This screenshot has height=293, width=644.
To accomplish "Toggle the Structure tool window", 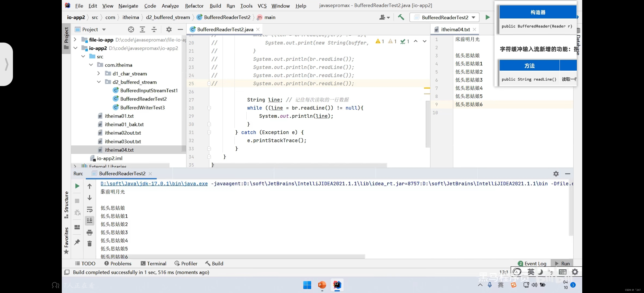I will pyautogui.click(x=66, y=205).
